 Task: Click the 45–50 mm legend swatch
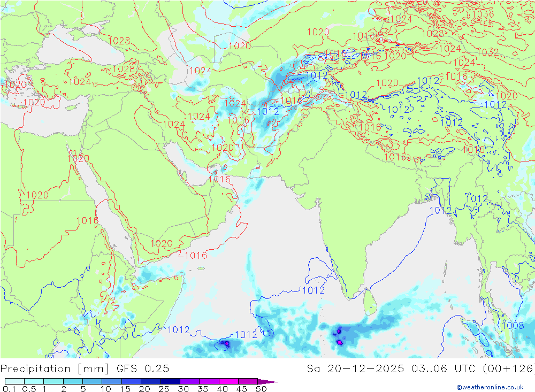pyautogui.click(x=248, y=381)
